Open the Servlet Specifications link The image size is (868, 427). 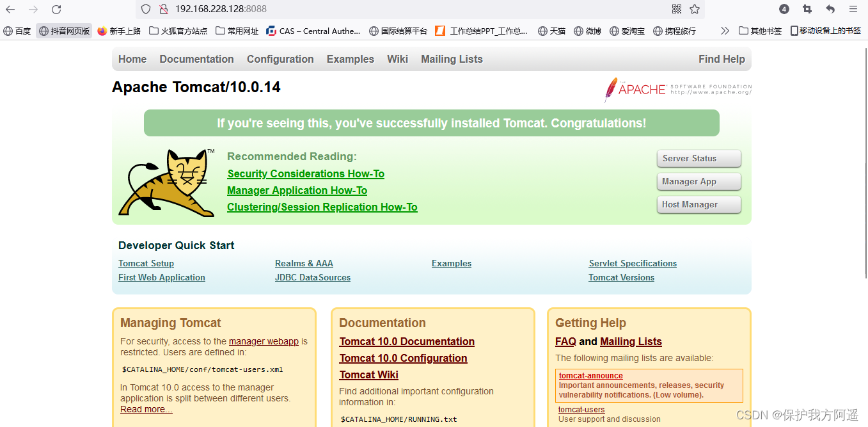pyautogui.click(x=633, y=263)
